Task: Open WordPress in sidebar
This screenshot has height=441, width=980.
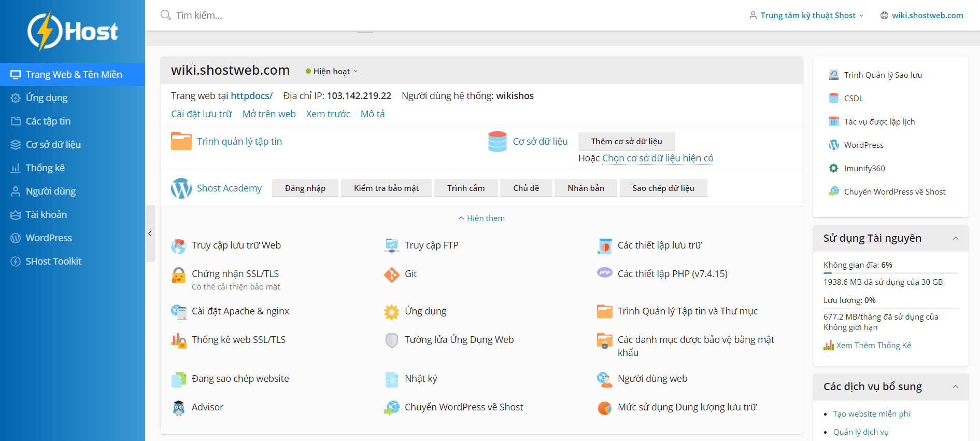Action: (73, 238)
